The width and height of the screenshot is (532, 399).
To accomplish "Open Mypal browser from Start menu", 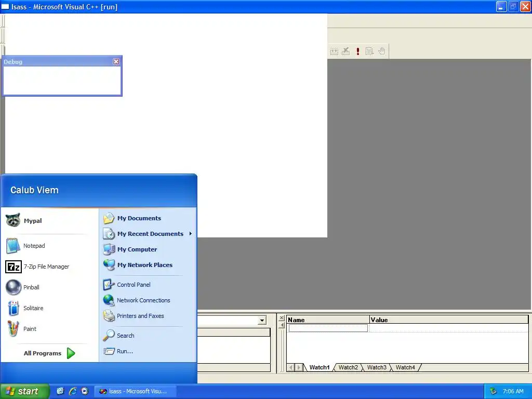I will (49, 220).
